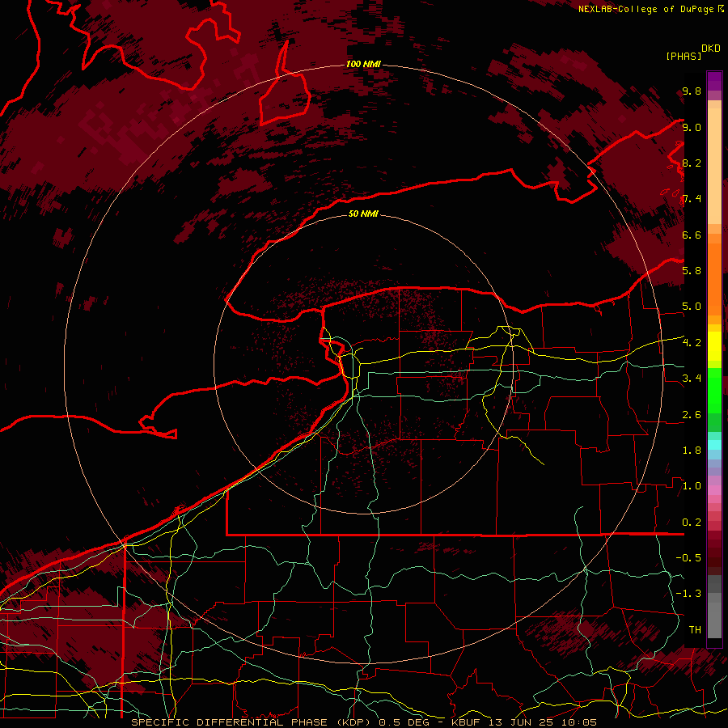Click the 8.2 scale value

point(692,163)
